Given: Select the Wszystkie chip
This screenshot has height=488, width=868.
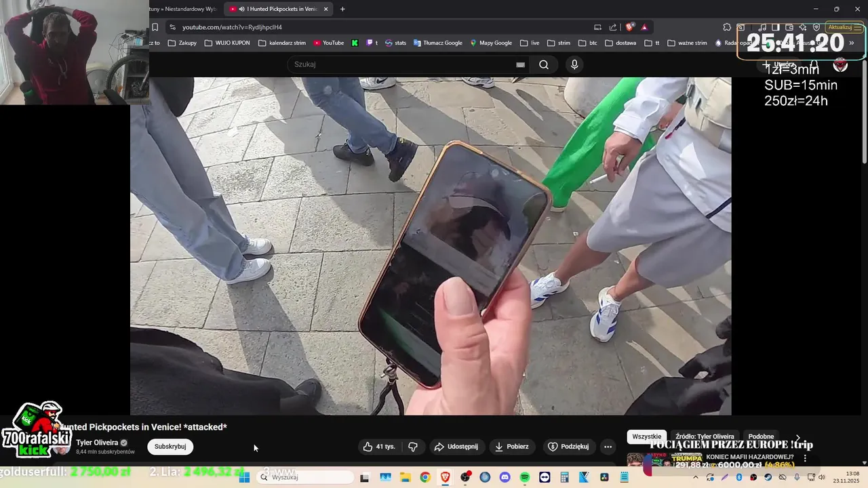Looking at the screenshot, I should pyautogui.click(x=646, y=436).
